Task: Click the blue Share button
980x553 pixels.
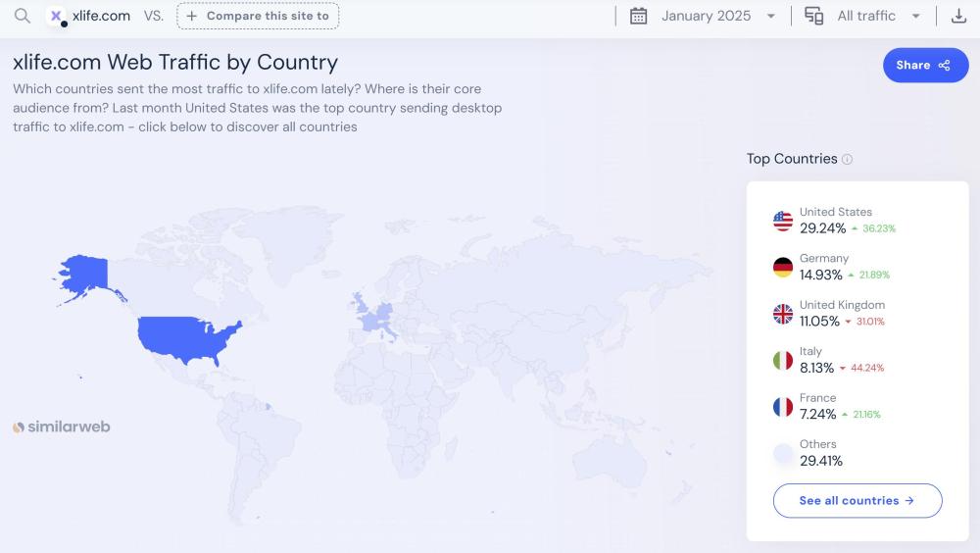Action: (x=925, y=66)
